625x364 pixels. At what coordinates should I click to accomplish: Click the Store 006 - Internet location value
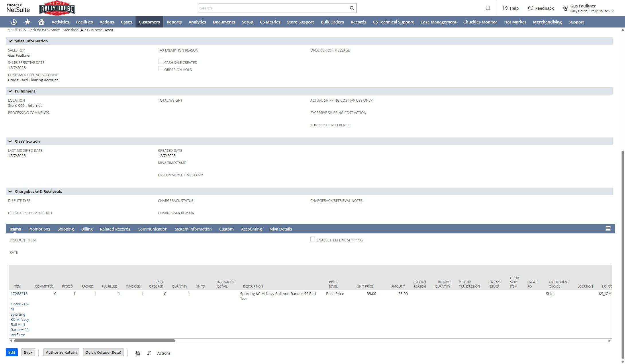point(25,105)
